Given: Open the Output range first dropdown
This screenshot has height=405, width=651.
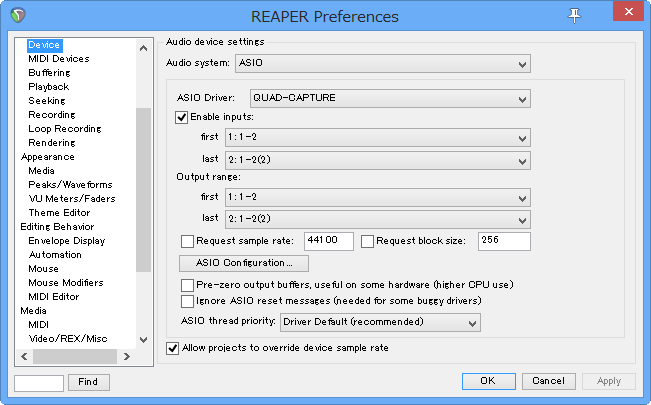Looking at the screenshot, I should (x=377, y=197).
